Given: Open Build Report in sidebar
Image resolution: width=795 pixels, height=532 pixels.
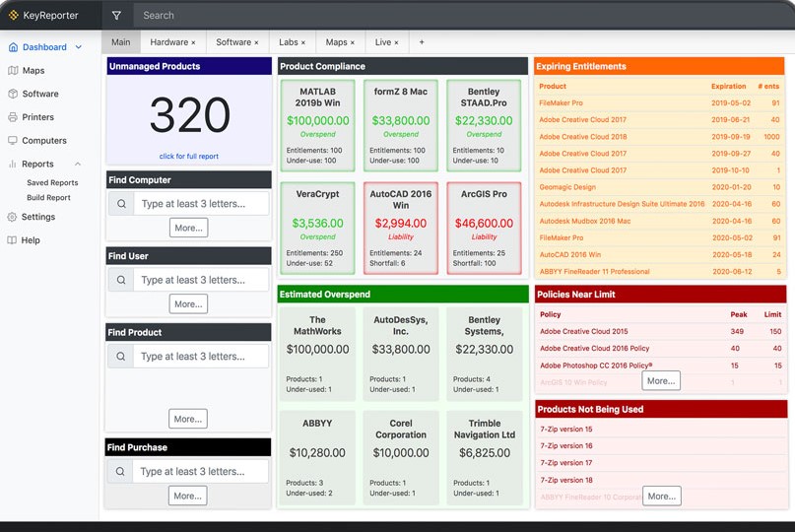Looking at the screenshot, I should coord(48,198).
